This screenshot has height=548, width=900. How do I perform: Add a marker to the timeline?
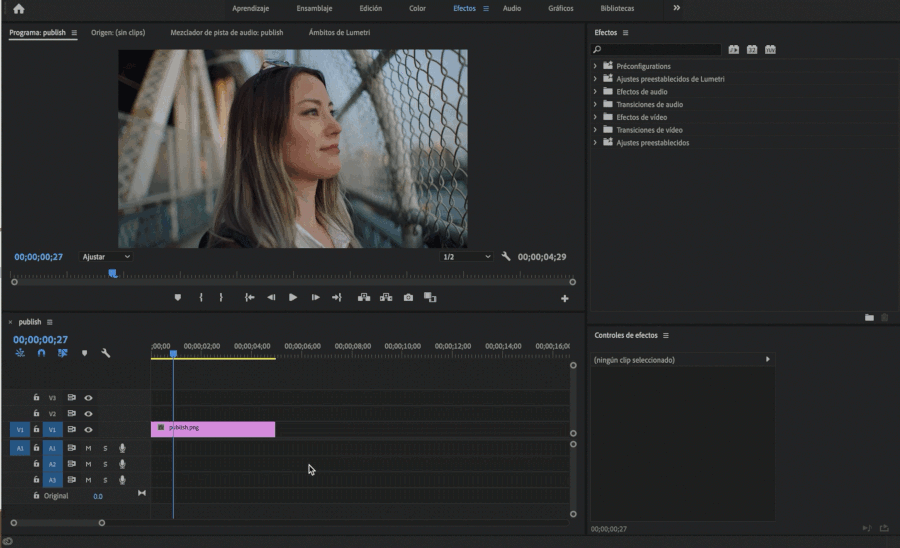pos(84,353)
